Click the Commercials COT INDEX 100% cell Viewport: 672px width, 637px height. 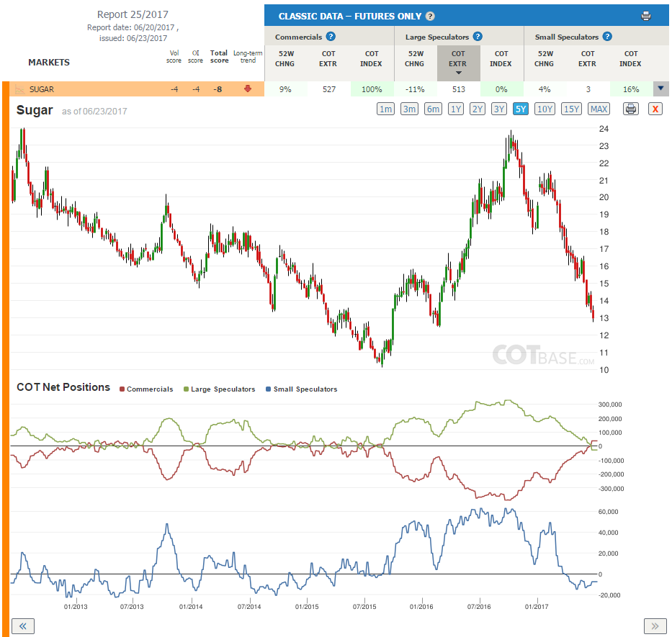[x=372, y=89]
